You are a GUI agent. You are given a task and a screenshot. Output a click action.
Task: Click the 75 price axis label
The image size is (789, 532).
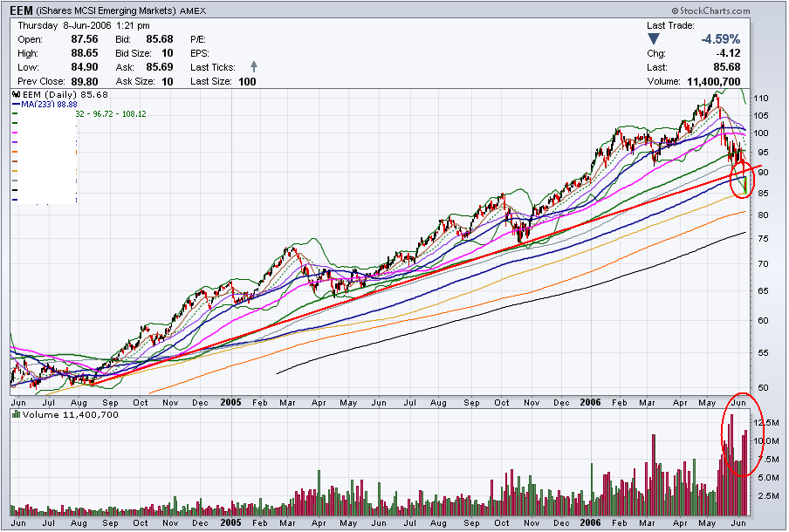764,239
